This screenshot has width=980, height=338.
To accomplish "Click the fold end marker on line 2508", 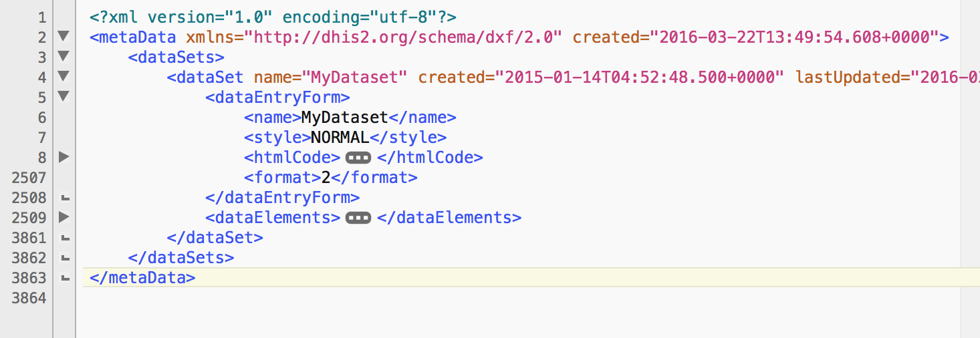I will pyautogui.click(x=64, y=198).
